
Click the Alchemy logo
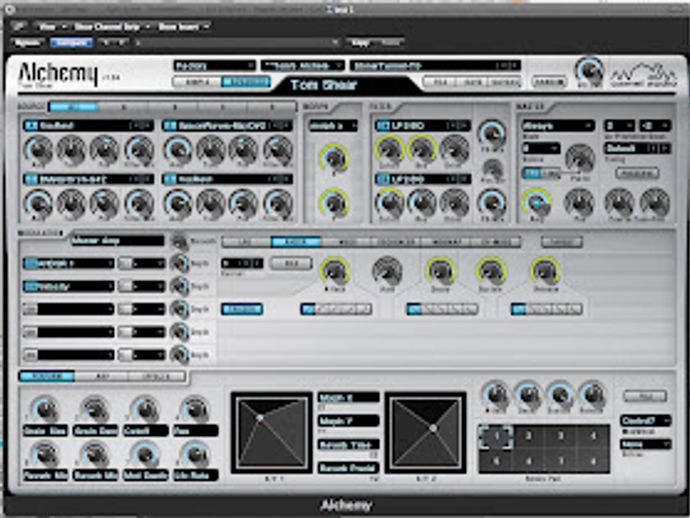(58, 73)
